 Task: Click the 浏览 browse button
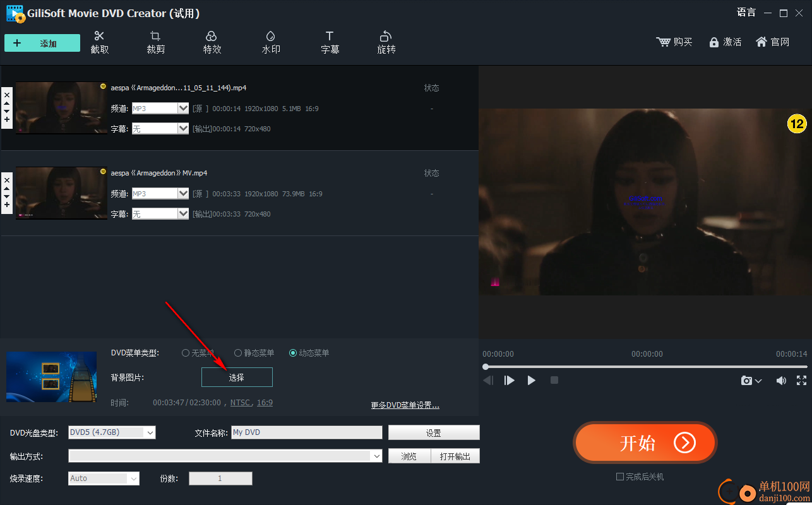pyautogui.click(x=409, y=456)
